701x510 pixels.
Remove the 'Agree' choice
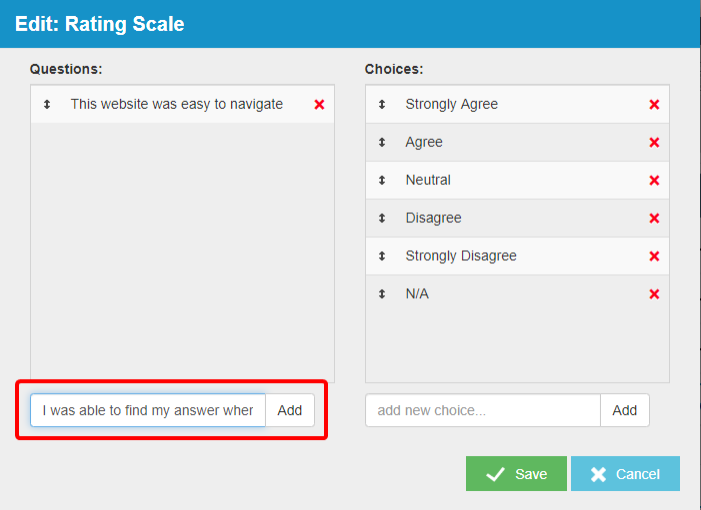pyautogui.click(x=654, y=142)
